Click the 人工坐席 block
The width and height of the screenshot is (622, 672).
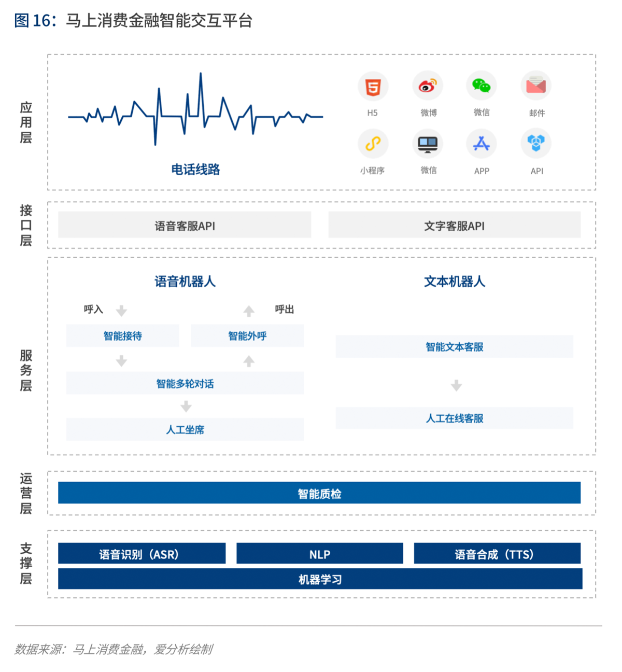(x=185, y=429)
